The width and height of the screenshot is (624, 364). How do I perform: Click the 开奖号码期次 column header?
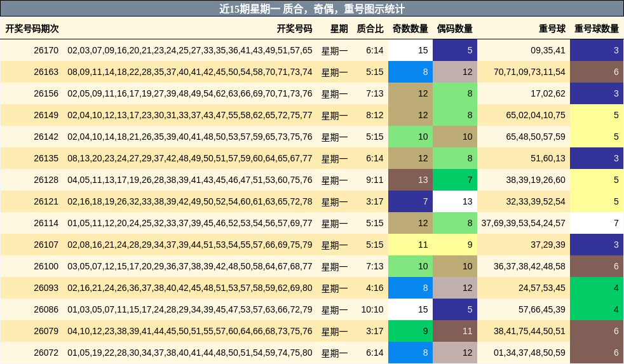point(32,29)
